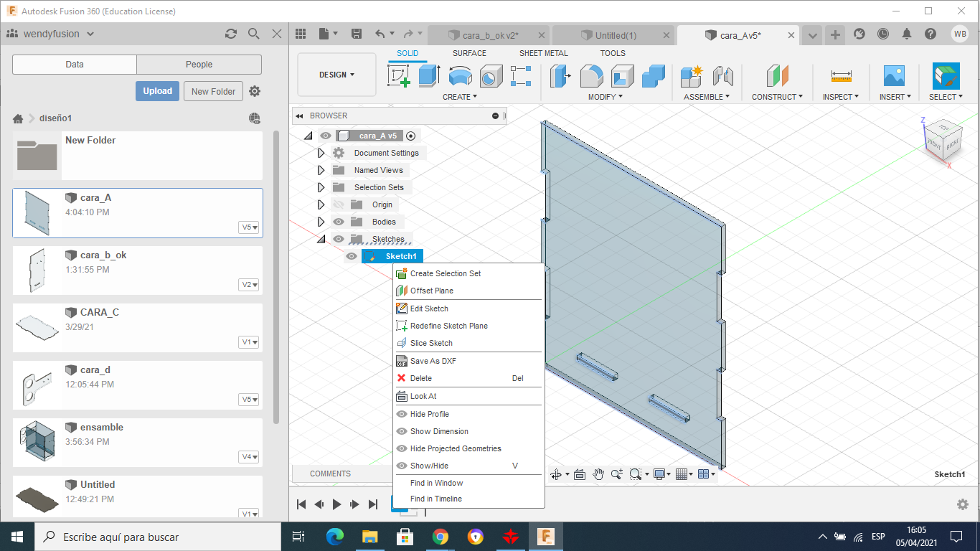Select the New Component icon
Screen dimensions: 980x551
pyautogui.click(x=692, y=75)
